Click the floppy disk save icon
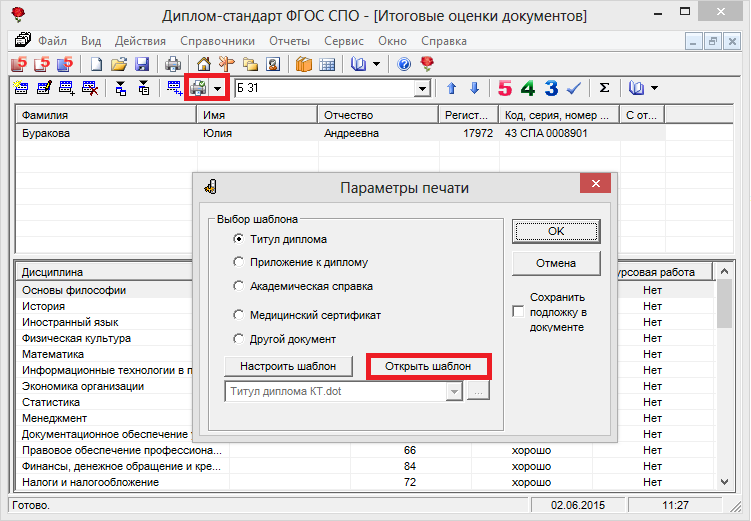 [142, 64]
